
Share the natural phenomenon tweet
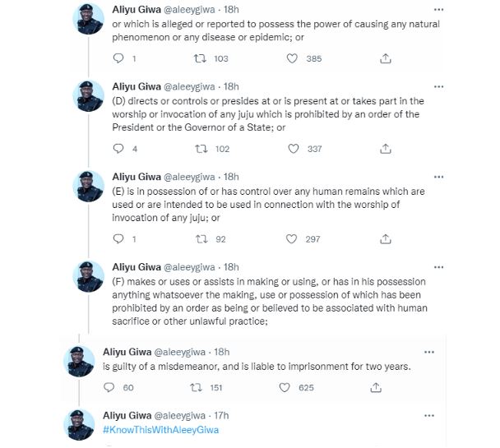click(386, 59)
